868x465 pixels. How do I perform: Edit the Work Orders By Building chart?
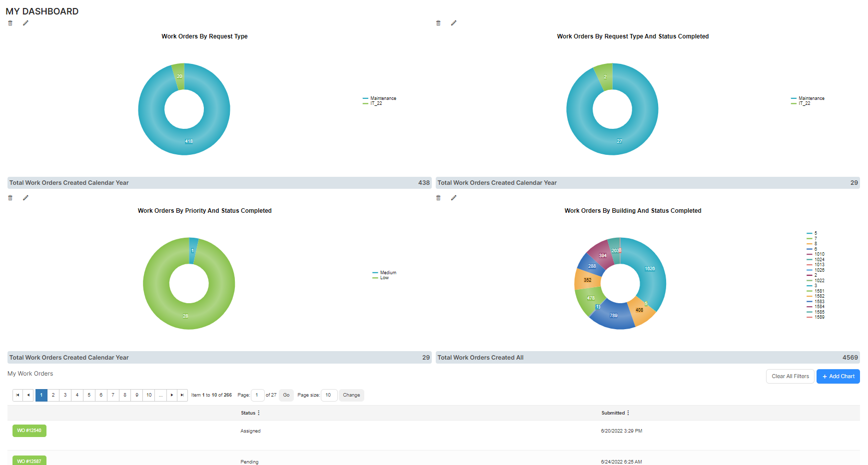click(x=454, y=198)
